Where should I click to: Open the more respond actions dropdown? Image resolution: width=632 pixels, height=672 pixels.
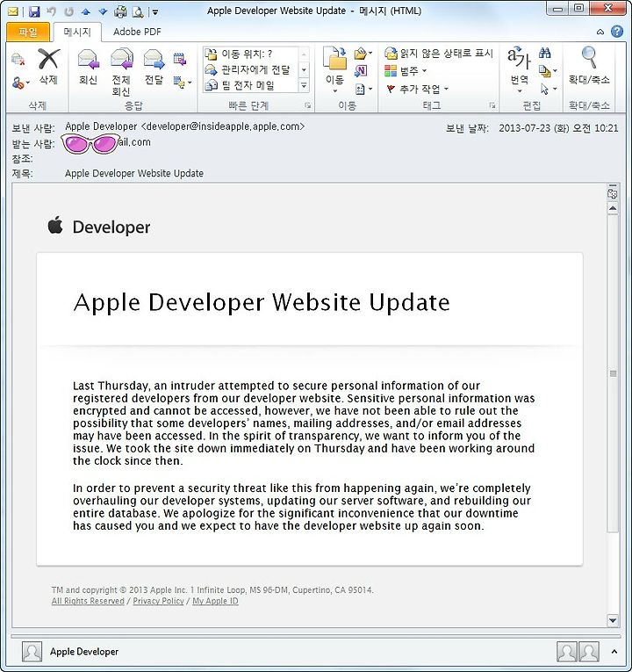pos(183,82)
